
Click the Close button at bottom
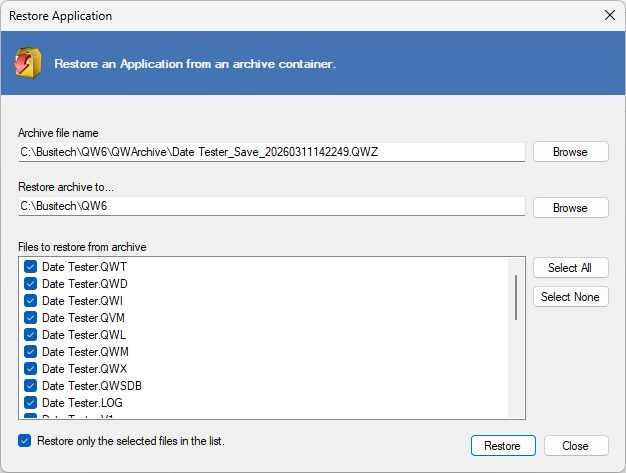[x=576, y=445]
